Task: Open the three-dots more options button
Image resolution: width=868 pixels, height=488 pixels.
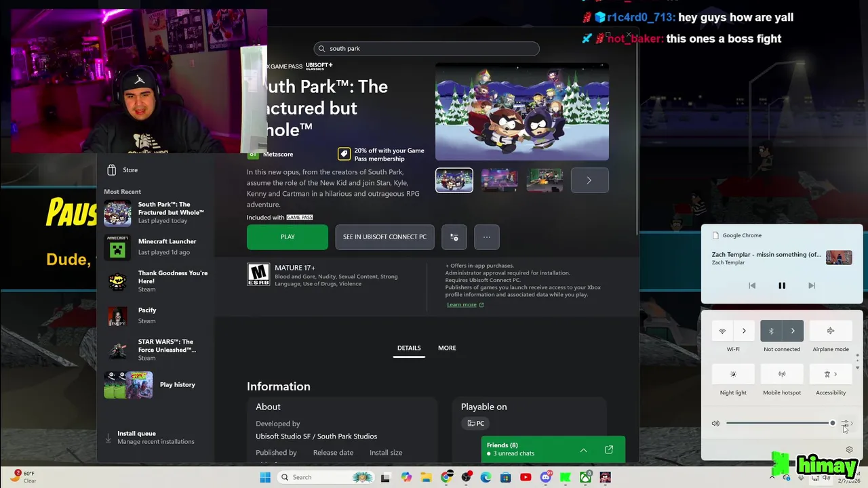Action: coord(486,237)
